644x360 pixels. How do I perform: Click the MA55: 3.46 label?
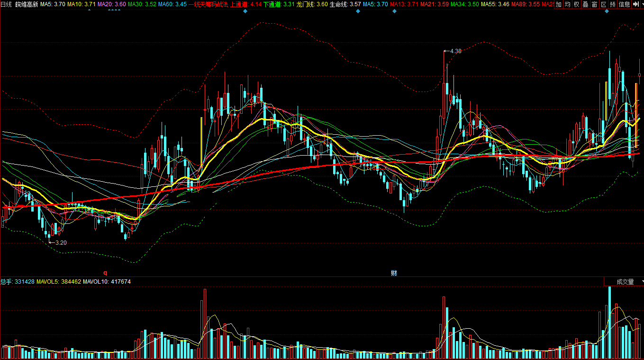pyautogui.click(x=495, y=4)
